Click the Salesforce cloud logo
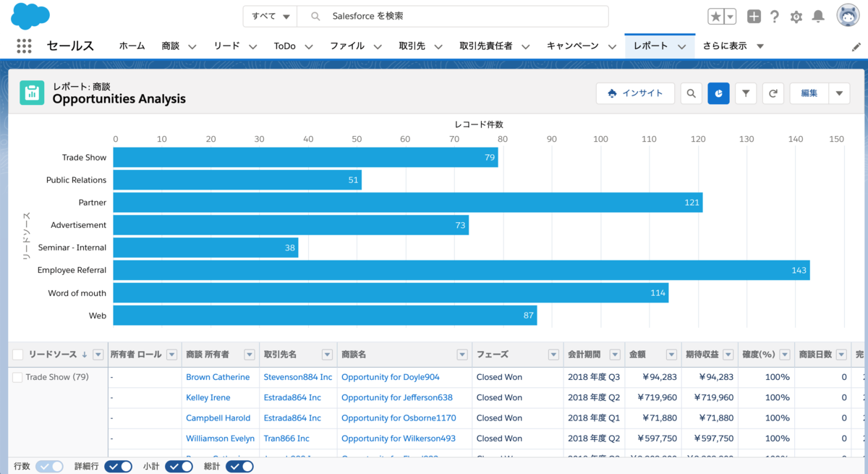 30,15
